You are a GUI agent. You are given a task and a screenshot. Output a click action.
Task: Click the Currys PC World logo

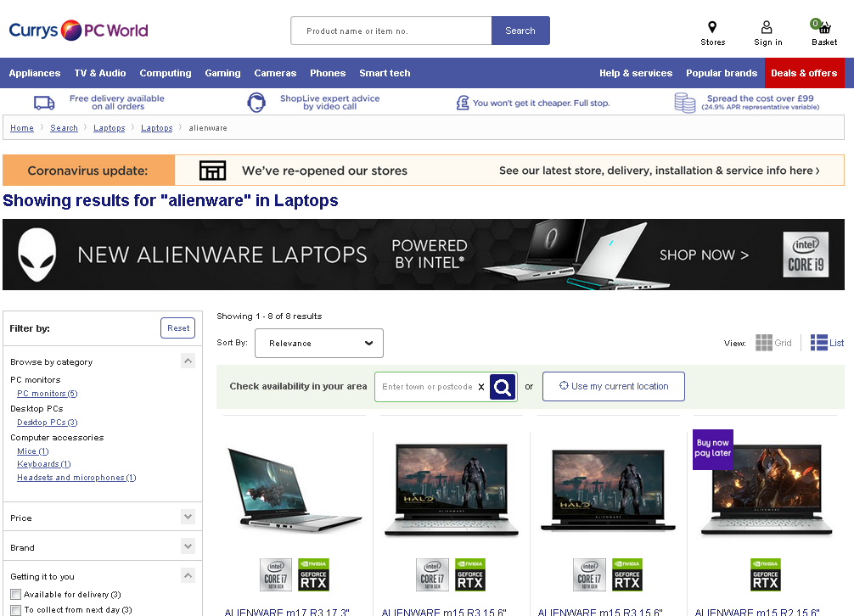(x=78, y=31)
